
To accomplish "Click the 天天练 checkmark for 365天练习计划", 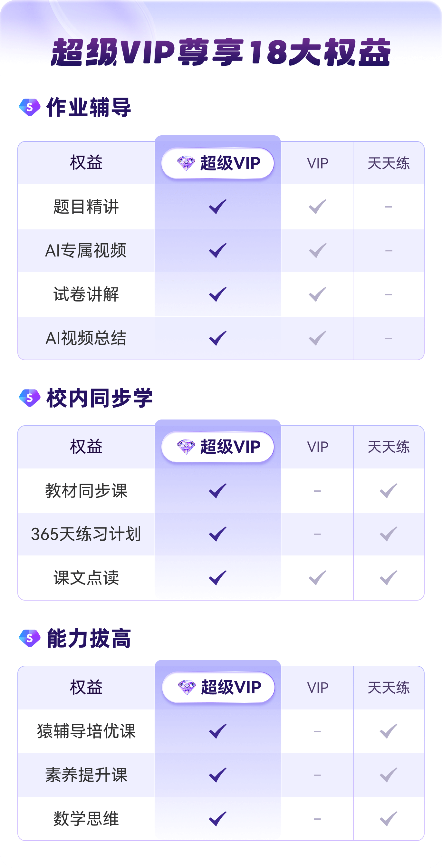I will (389, 534).
